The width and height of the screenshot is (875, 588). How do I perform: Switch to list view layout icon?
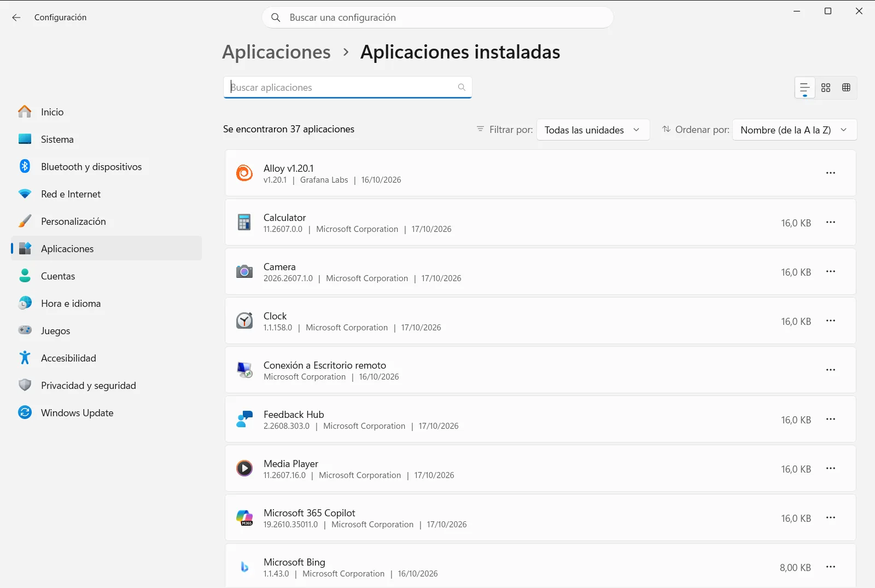click(x=805, y=88)
